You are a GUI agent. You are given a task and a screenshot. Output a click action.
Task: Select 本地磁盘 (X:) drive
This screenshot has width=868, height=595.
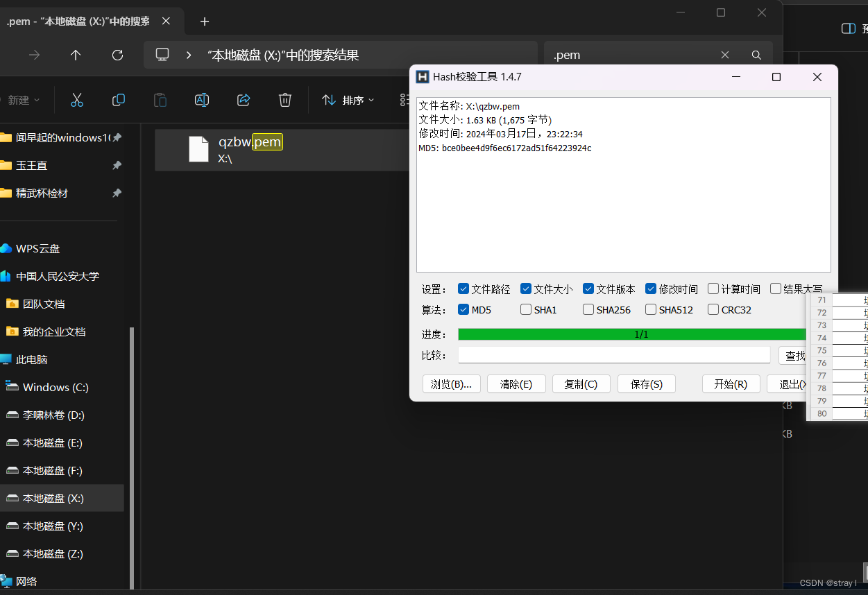(61, 499)
